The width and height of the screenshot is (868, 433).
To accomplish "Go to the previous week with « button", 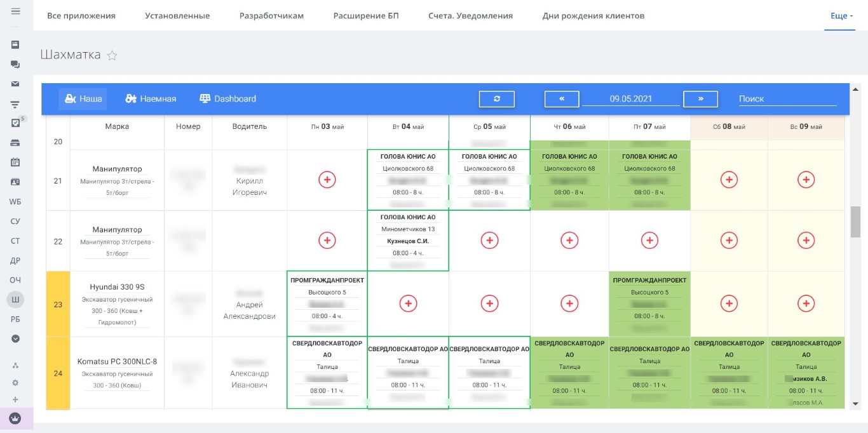I will [562, 99].
